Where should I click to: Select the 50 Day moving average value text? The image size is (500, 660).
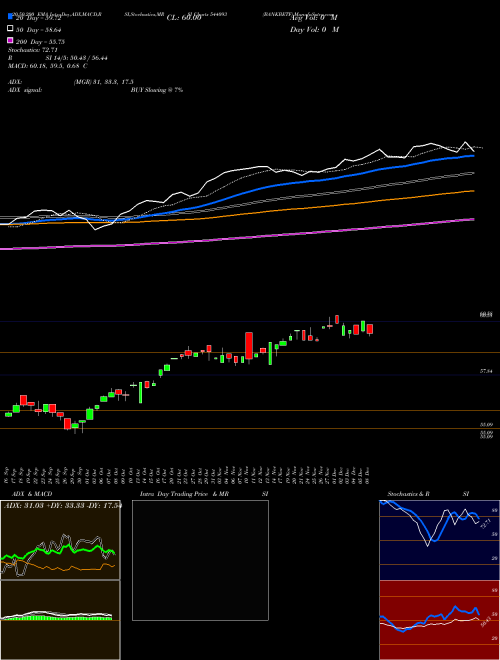[x=39, y=30]
